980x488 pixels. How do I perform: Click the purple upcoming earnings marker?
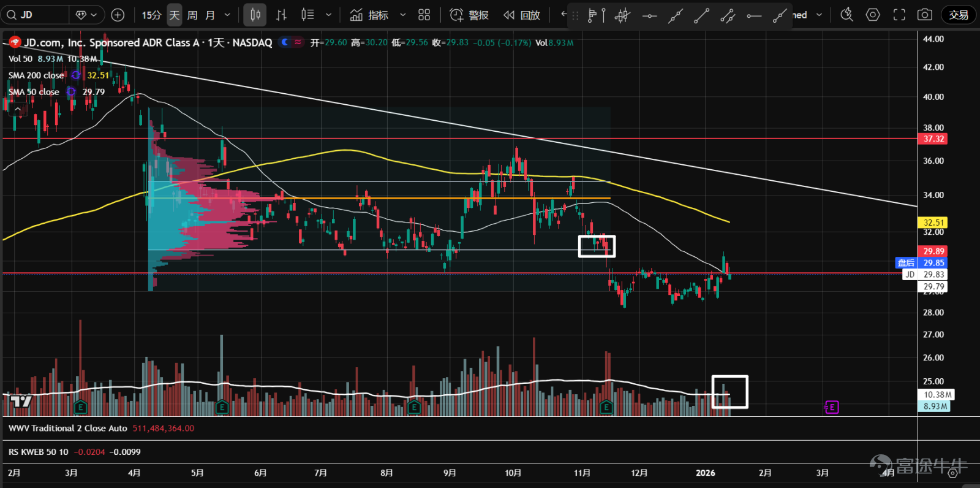[831, 407]
